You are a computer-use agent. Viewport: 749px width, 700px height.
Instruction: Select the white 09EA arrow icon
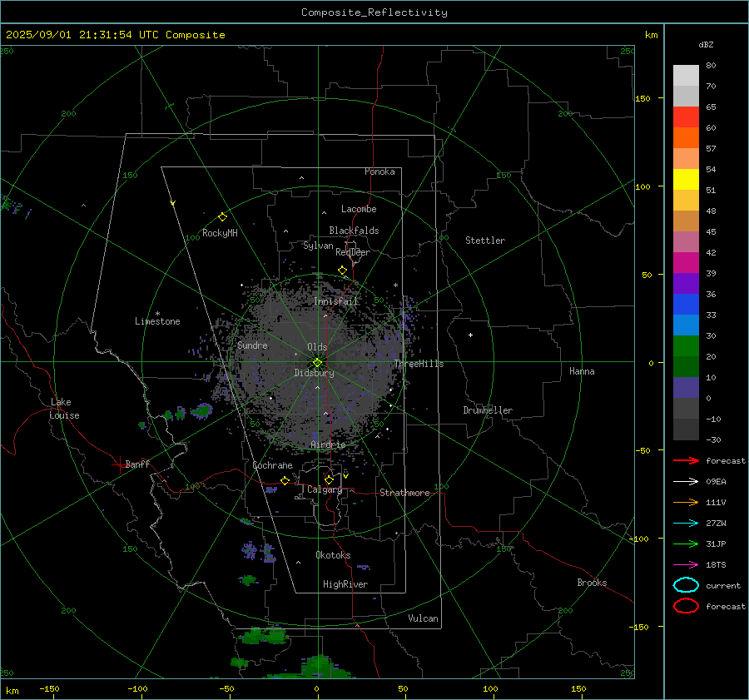tap(686, 482)
